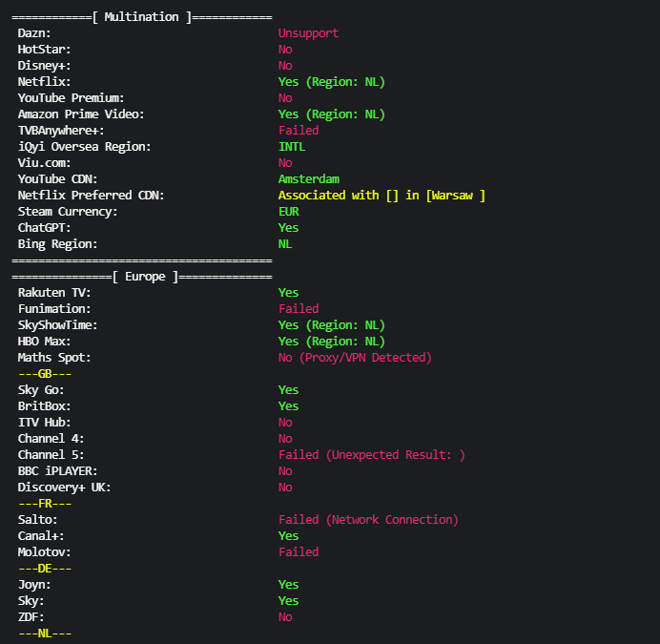This screenshot has width=660, height=644.
Task: Click the Bing Region NL value
Action: tap(285, 244)
